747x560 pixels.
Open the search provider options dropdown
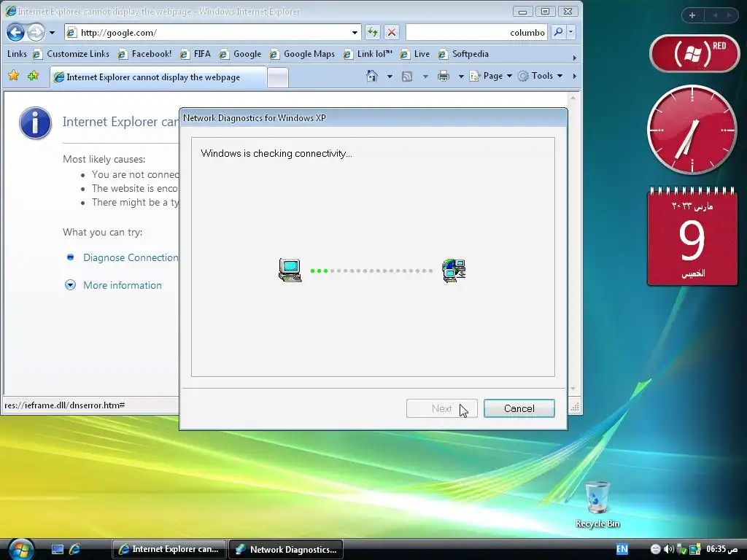(570, 32)
